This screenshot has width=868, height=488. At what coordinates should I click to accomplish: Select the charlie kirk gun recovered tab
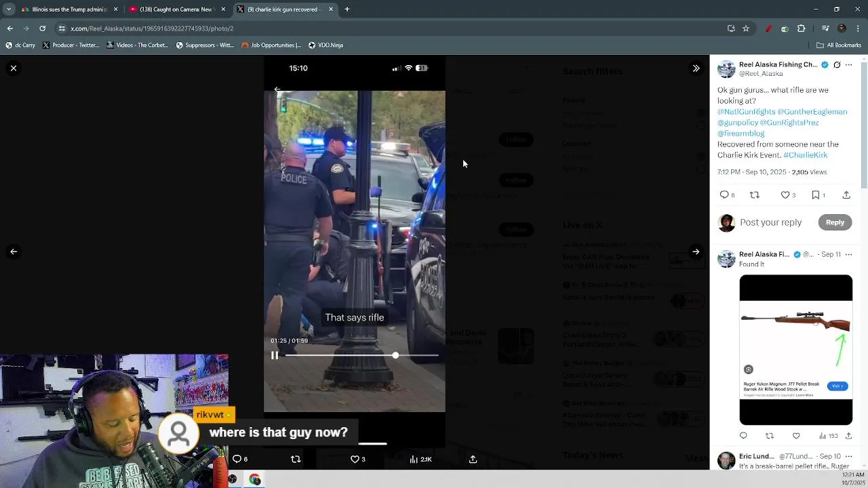coord(285,9)
